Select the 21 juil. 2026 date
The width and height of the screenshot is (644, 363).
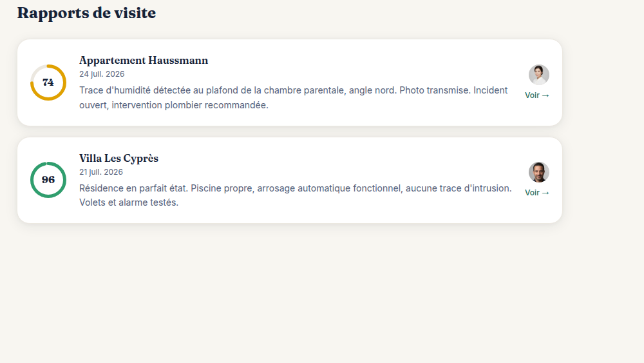coord(101,172)
